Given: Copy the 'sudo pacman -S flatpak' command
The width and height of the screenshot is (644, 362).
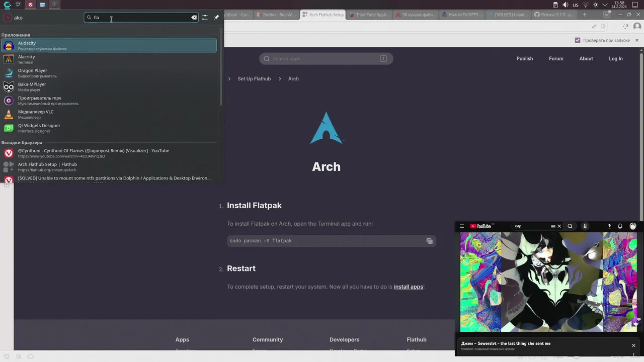Looking at the screenshot, I should pos(429,241).
